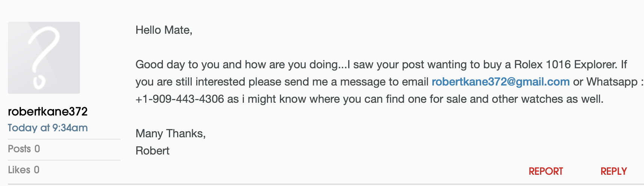Click the "find one for sale" phrase
This screenshot has height=186, width=644.
(x=422, y=99)
